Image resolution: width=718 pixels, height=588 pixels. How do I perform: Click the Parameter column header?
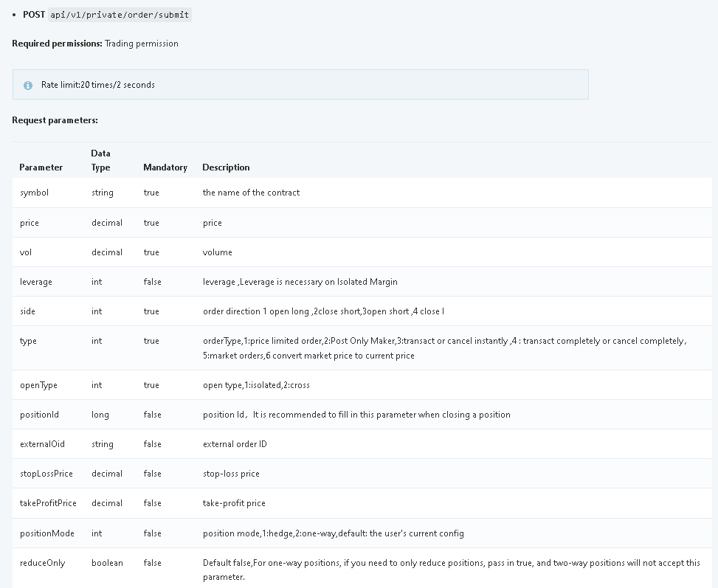(41, 167)
